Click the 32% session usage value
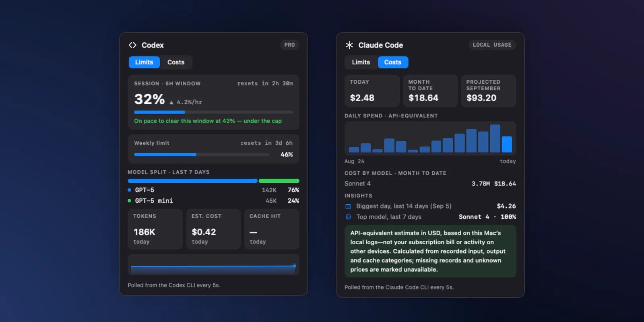 (x=149, y=99)
